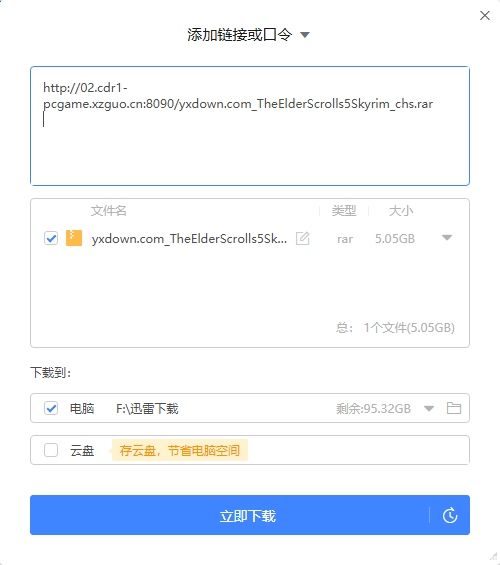
Task: Expand the file row dropdown arrow next to 5.05GB
Action: tap(447, 238)
